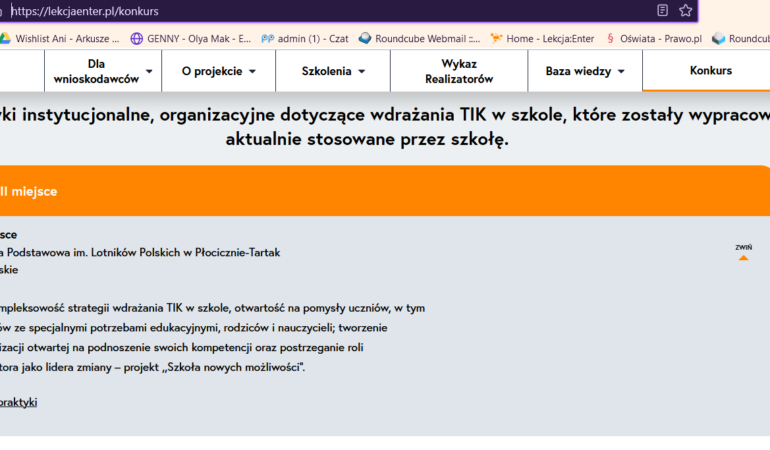This screenshot has width=770, height=450.
Task: Expand the Szkolenia dropdown menu
Action: tap(333, 71)
